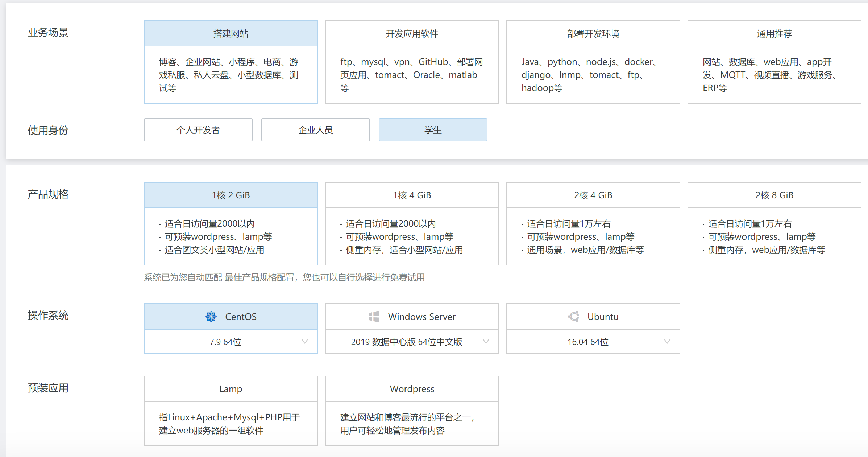The height and width of the screenshot is (457, 868).
Task: Click 通用场景，web应用/数据库等 bullet text
Action: [585, 250]
